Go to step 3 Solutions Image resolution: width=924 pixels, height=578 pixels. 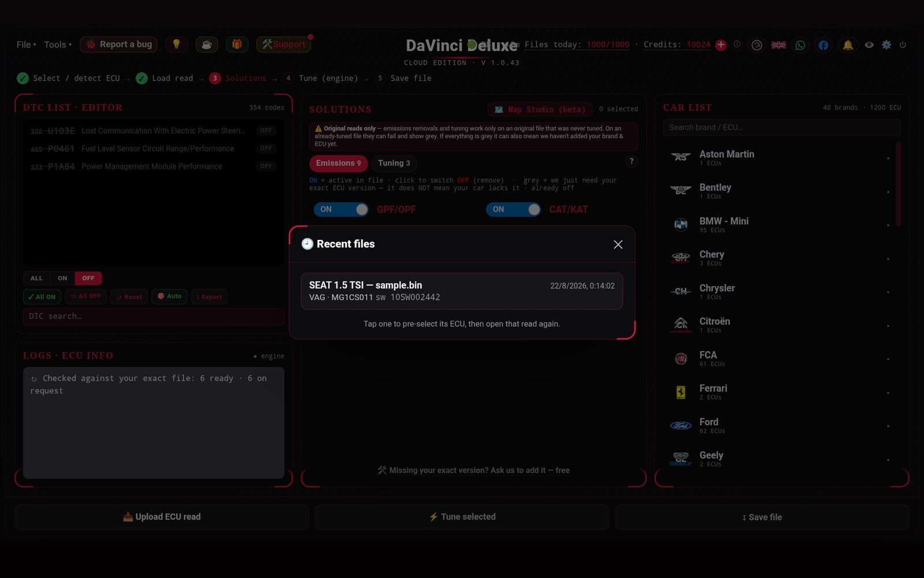pos(238,78)
